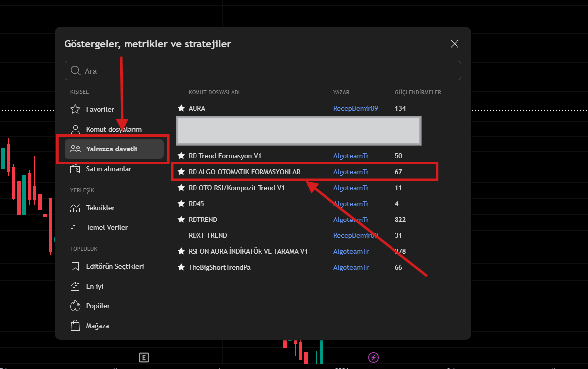Image resolution: width=588 pixels, height=369 pixels.
Task: Open AlgoteamTr link on TheBigShortTrendPa row
Action: (351, 267)
